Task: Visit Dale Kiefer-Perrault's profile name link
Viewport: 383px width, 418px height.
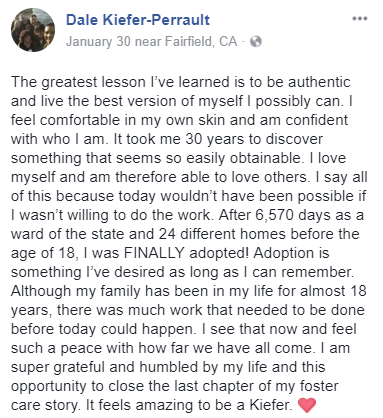Action: point(138,20)
